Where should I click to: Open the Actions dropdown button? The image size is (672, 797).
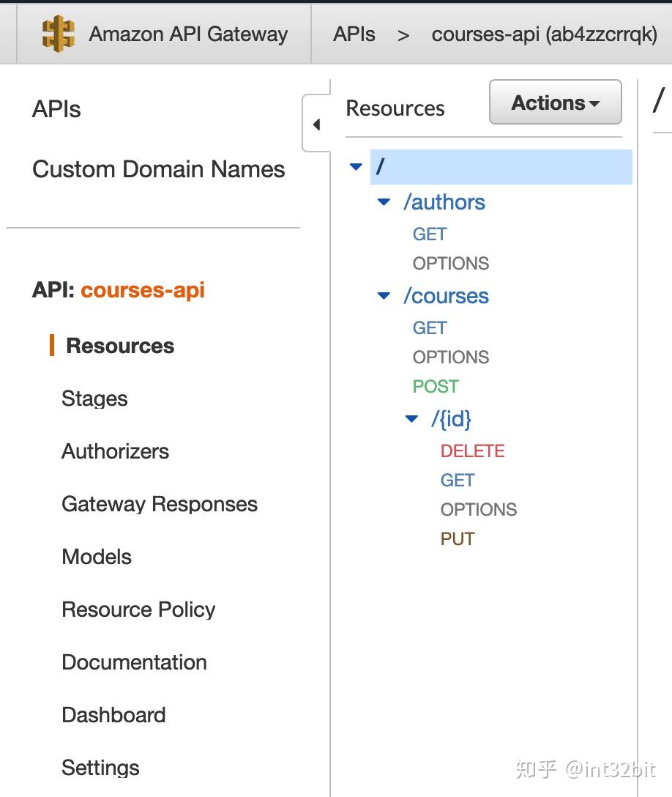coord(555,103)
